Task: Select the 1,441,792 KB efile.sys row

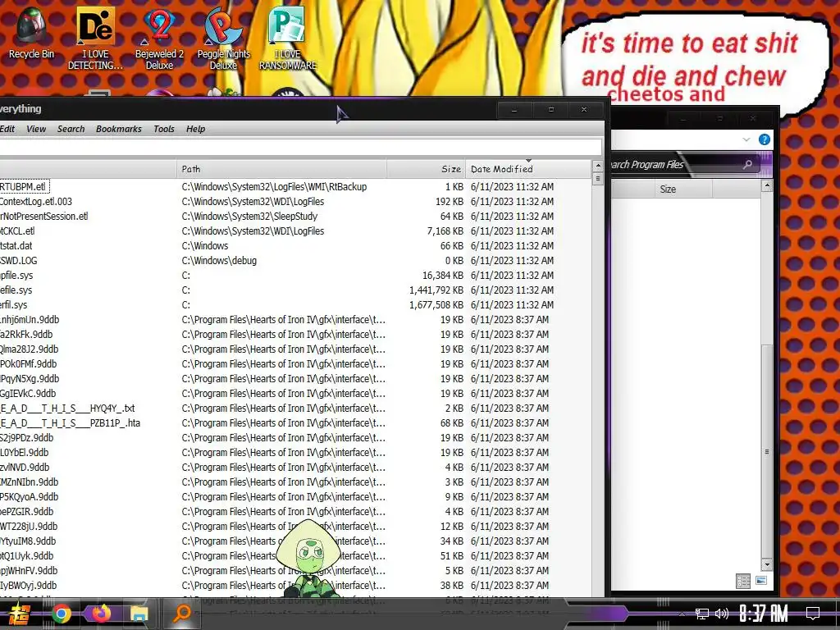Action: 295,290
